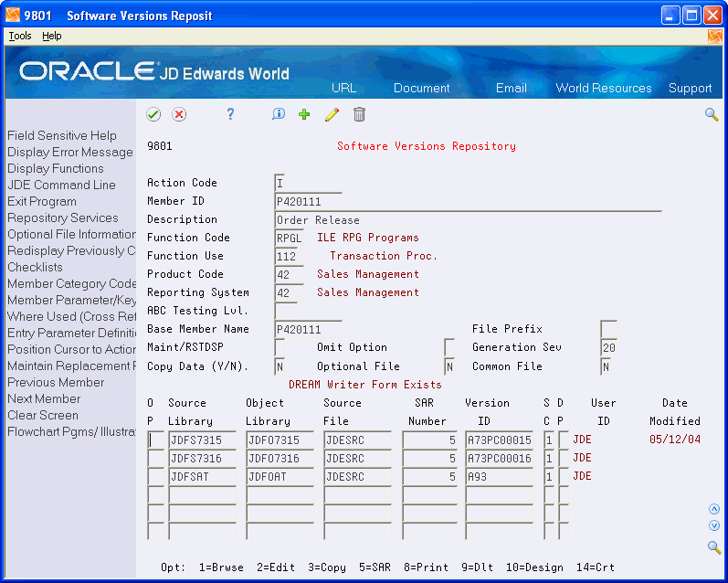This screenshot has width=728, height=583.
Task: Open JDE Command Line
Action: (x=61, y=185)
